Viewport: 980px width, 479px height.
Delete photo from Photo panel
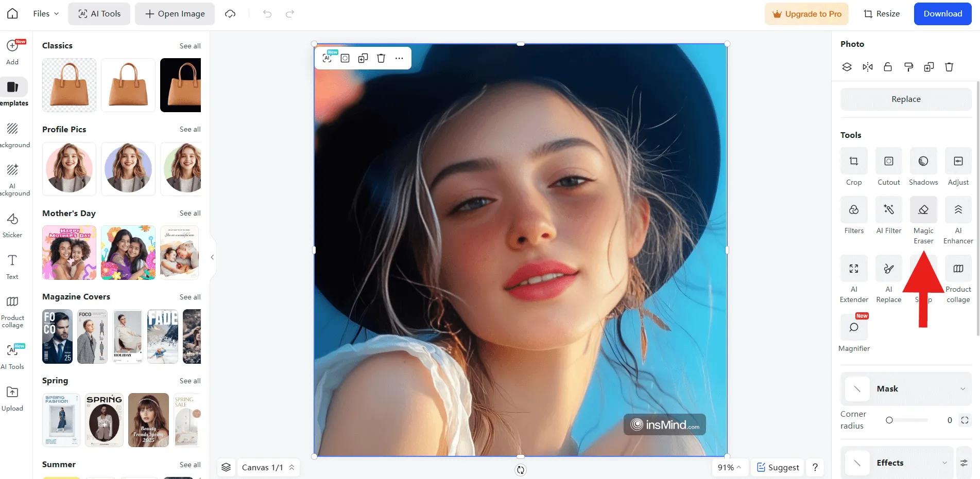tap(949, 67)
